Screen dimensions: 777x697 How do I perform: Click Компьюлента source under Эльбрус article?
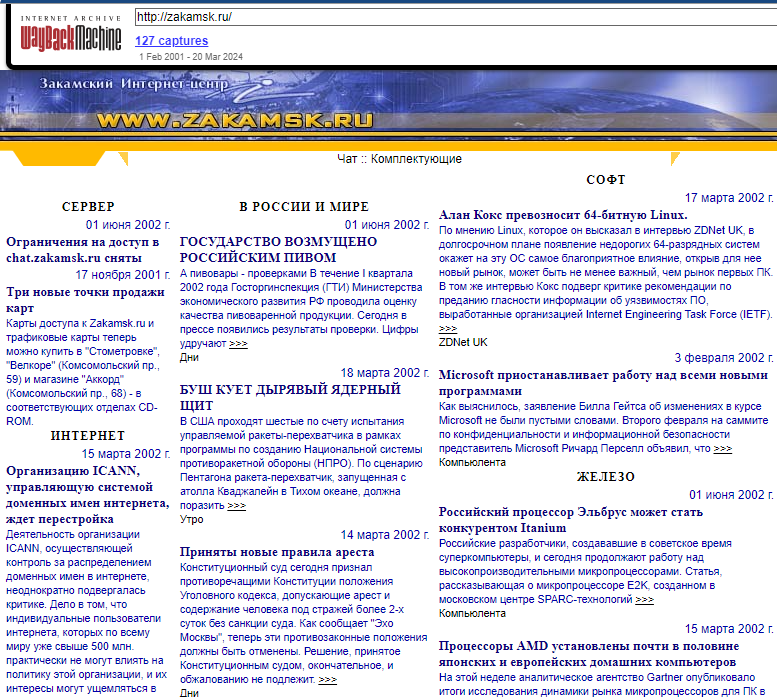pos(472,613)
